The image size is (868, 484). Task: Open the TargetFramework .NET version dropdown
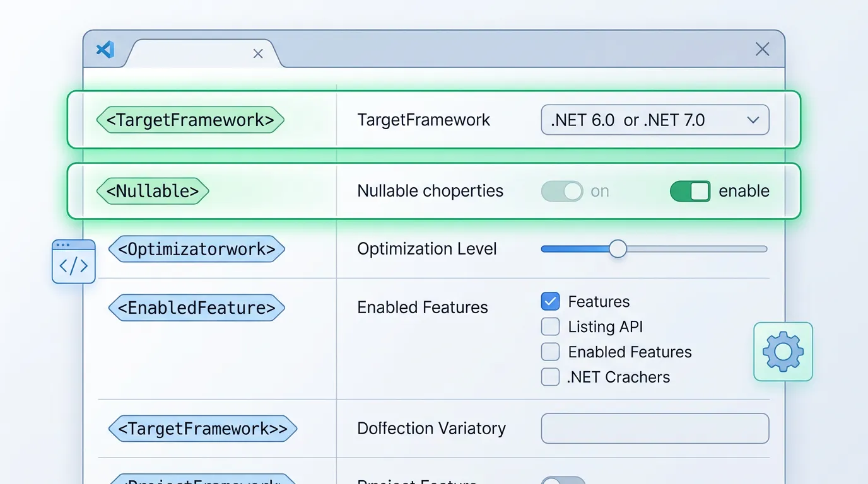point(654,120)
